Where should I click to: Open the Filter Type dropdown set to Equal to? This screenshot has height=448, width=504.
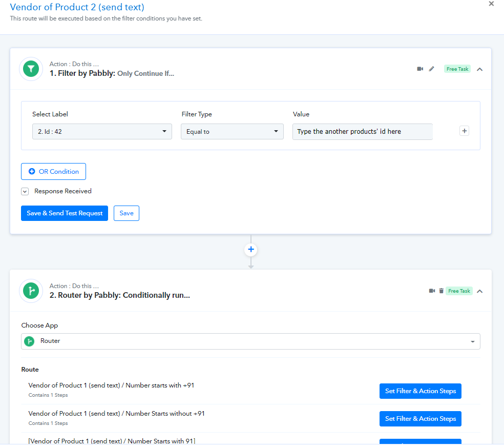point(232,132)
